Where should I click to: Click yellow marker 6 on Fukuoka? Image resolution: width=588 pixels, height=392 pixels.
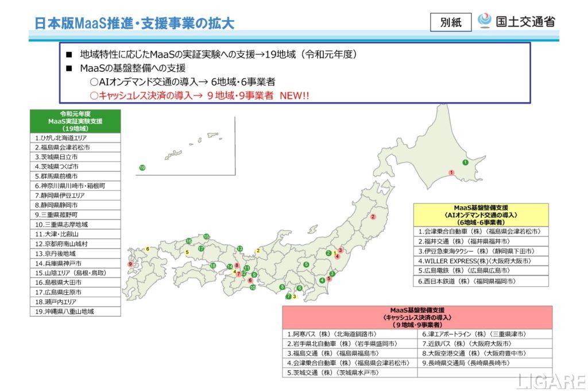(x=148, y=249)
